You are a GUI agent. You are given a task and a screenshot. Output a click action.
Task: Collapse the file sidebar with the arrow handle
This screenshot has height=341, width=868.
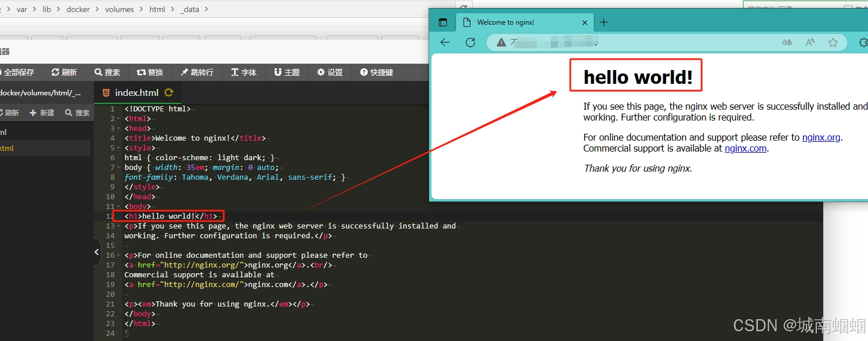[97, 253]
